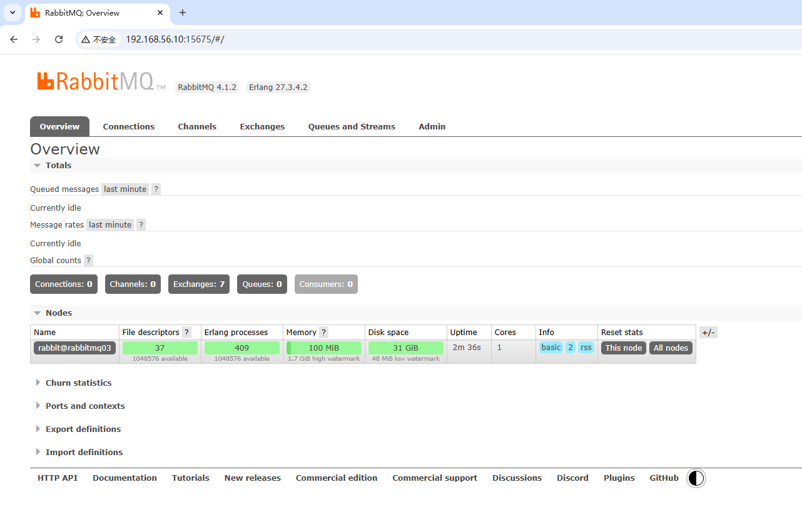Change the Message rates last minute range

coord(110,225)
